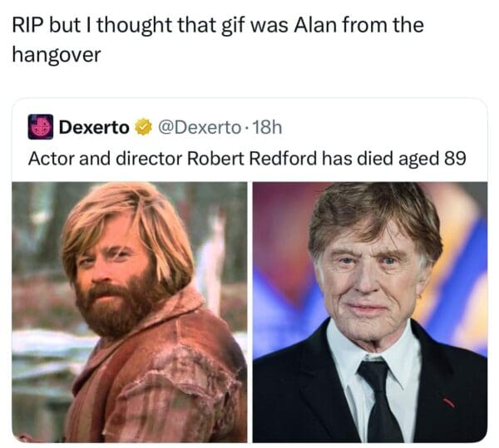
Task: Open the Dexerto display name link
Action: 95,127
